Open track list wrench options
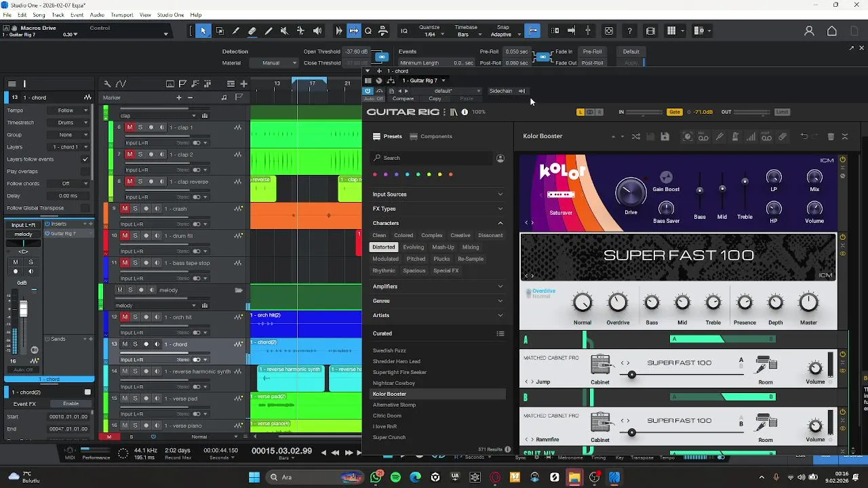Viewport: 868px width, 488px height. pyautogui.click(x=107, y=83)
